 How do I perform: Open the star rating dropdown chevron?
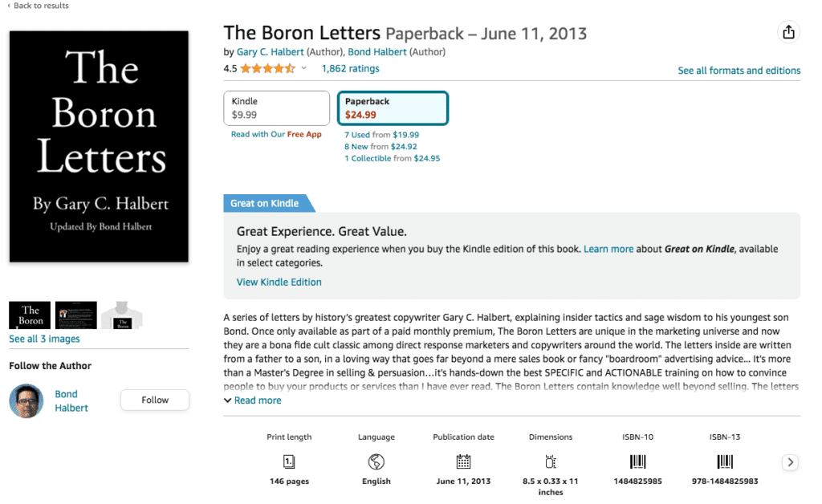tap(303, 68)
